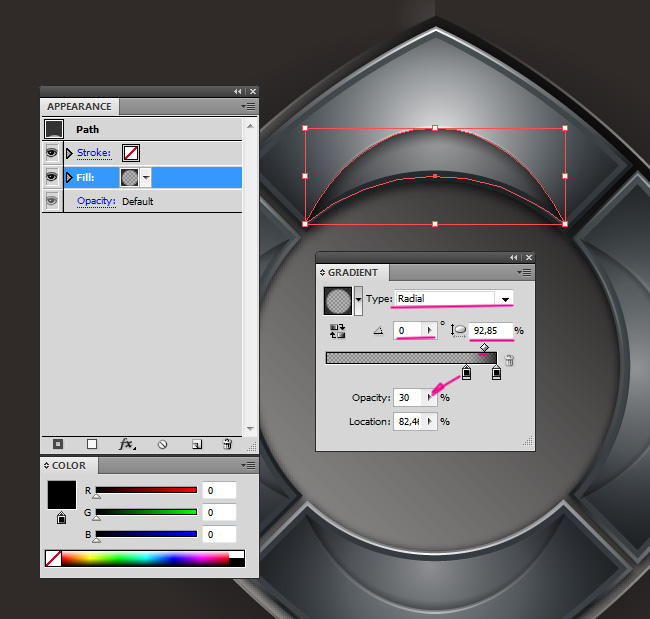Screen dimensions: 650x619
Task: Click the Path thumbnail in Appearance panel
Action: 54,129
